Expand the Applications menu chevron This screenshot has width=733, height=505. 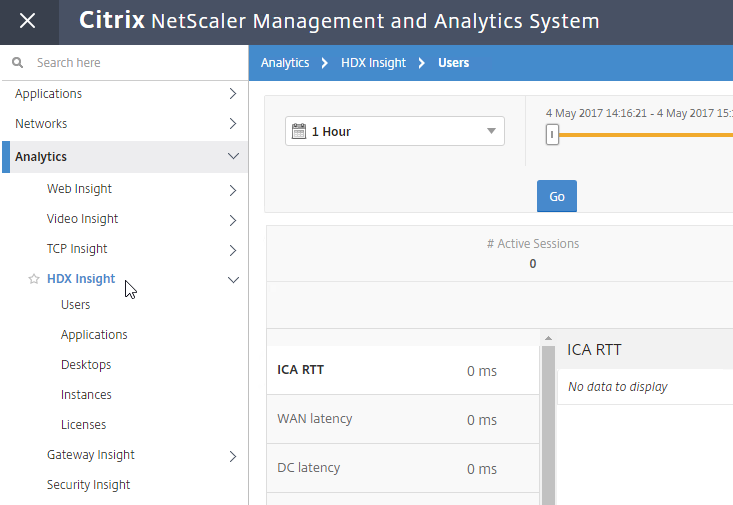233,94
